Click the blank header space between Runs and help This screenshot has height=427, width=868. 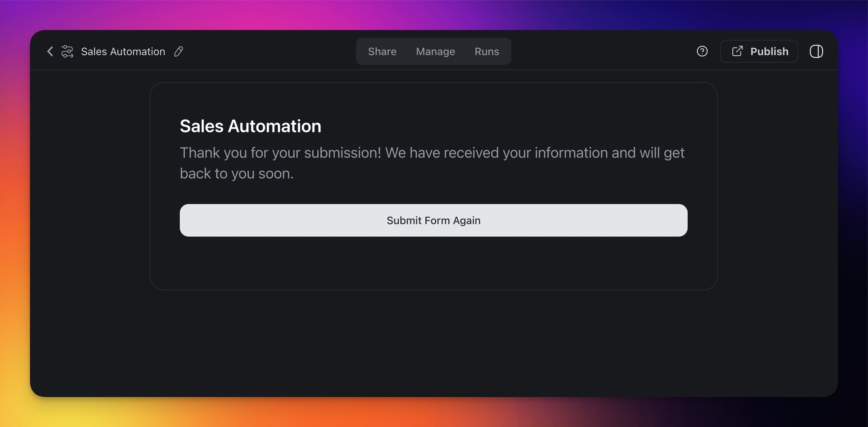(603, 51)
